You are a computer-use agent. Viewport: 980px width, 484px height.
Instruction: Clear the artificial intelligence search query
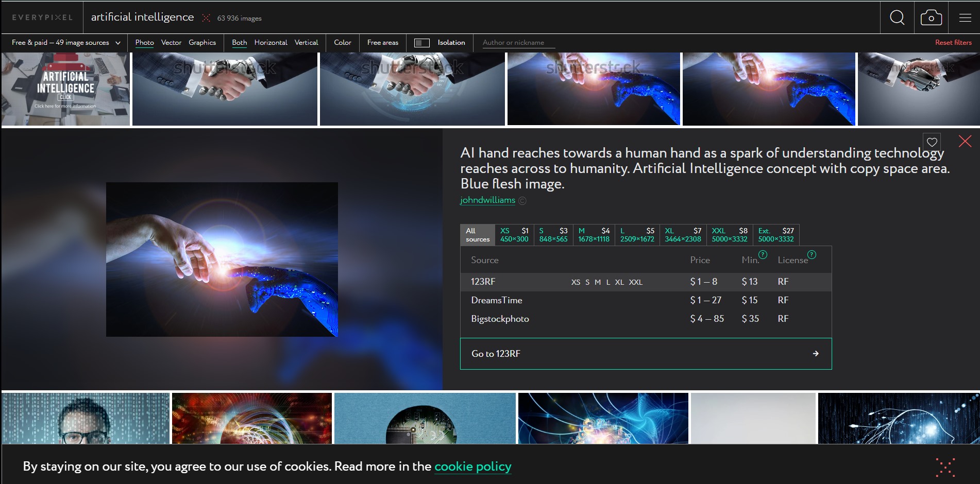point(206,18)
